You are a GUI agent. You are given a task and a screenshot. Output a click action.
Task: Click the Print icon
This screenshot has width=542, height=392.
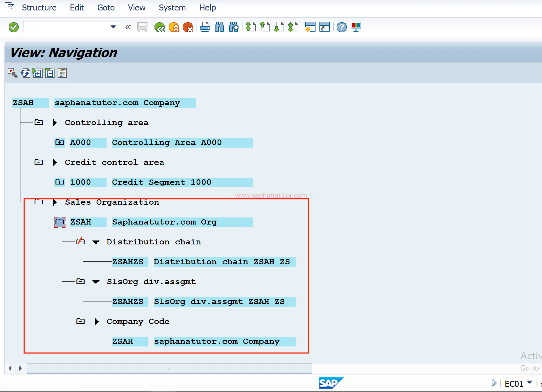coord(205,27)
